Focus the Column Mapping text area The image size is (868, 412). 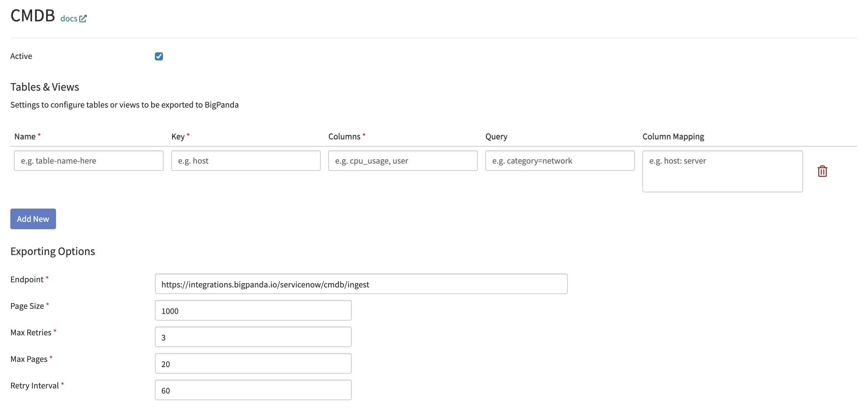pyautogui.click(x=723, y=171)
